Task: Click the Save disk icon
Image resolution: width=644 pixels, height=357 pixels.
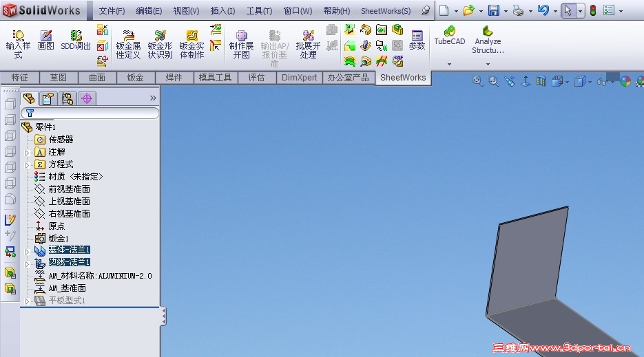Action: click(x=493, y=10)
